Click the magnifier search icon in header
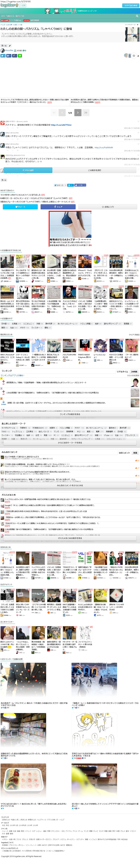The width and height of the screenshot is (140, 868). point(137,16)
